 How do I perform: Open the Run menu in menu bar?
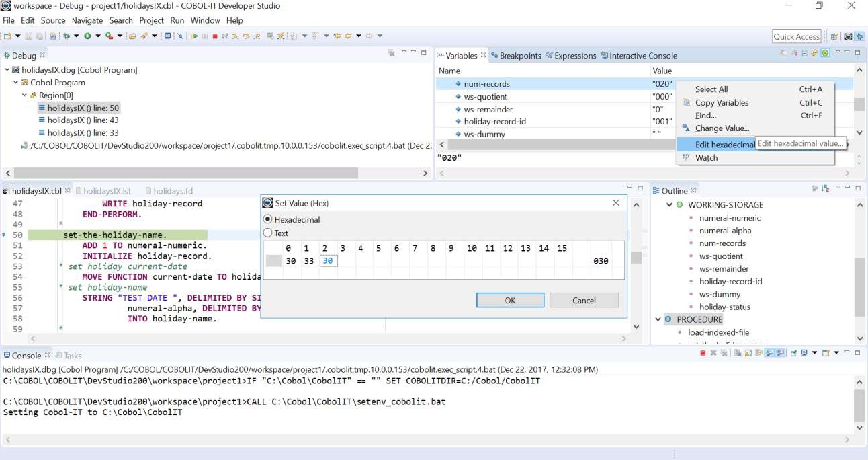click(177, 20)
